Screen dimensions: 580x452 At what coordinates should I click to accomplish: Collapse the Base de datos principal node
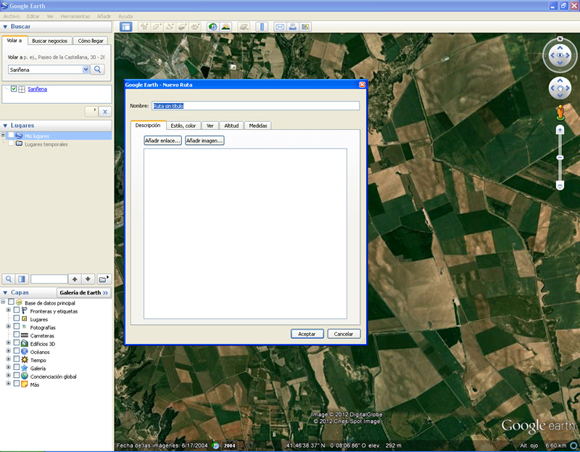[x=3, y=302]
